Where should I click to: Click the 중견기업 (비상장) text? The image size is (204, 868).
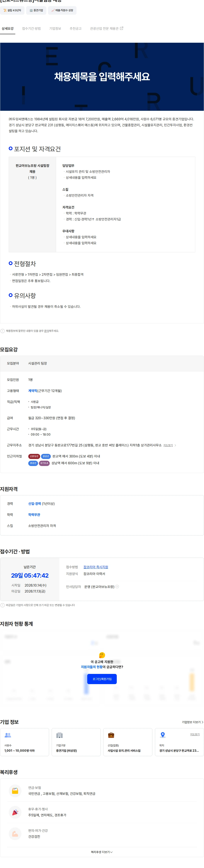(x=66, y=751)
